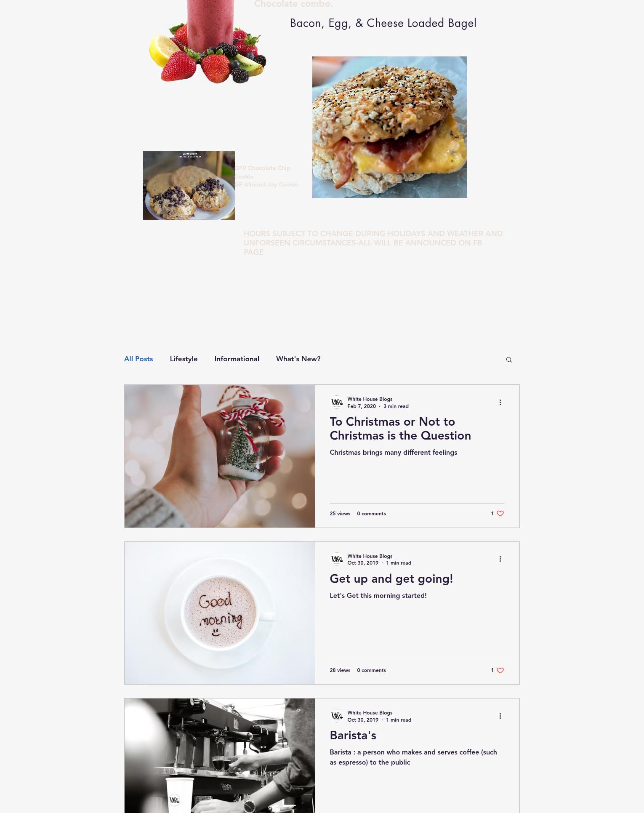Open the Informational category
The height and width of the screenshot is (813, 644).
(x=237, y=359)
